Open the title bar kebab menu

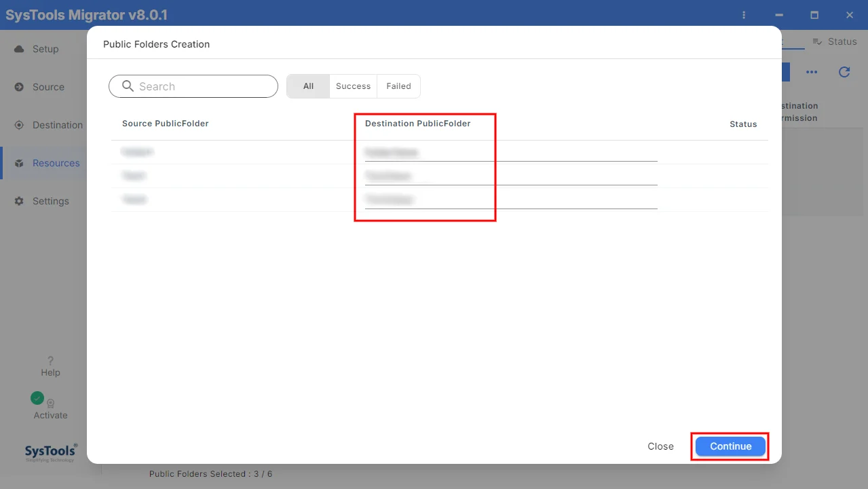tap(744, 15)
